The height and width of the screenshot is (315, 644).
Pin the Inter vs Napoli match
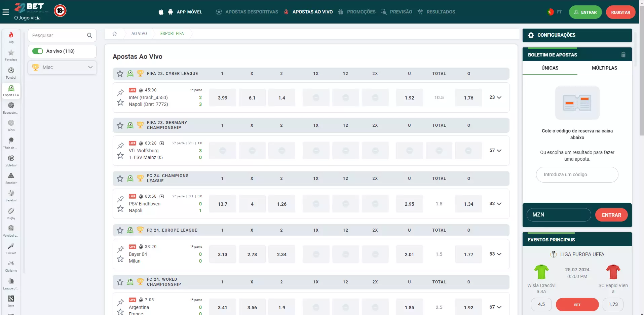(120, 92)
